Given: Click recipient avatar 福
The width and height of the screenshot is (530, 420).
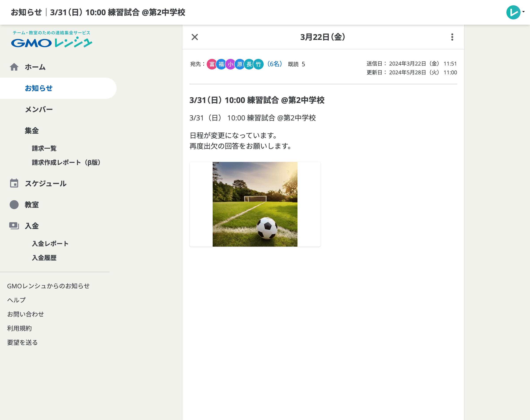Looking at the screenshot, I should click(221, 64).
